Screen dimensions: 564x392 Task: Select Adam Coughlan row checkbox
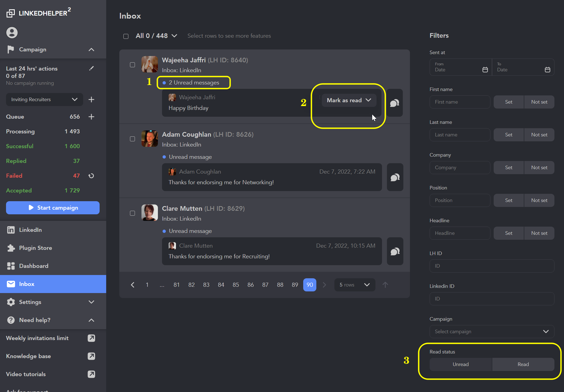tap(132, 139)
